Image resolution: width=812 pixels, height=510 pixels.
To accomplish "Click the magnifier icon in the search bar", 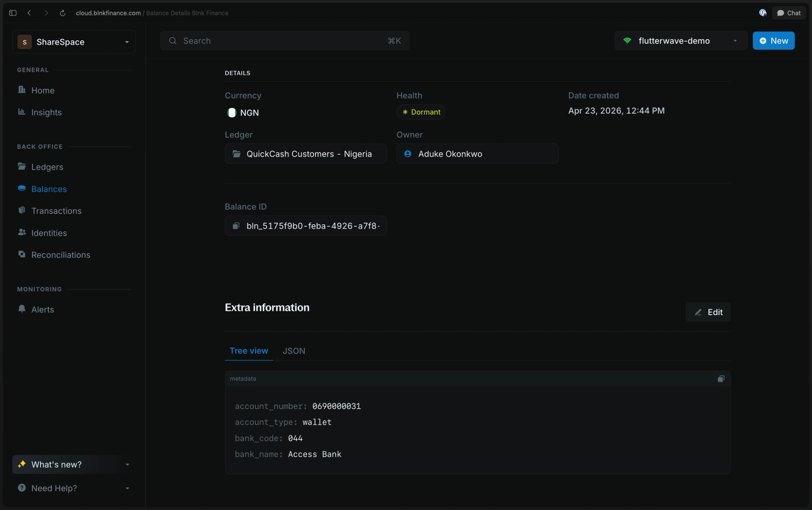I will pyautogui.click(x=173, y=41).
